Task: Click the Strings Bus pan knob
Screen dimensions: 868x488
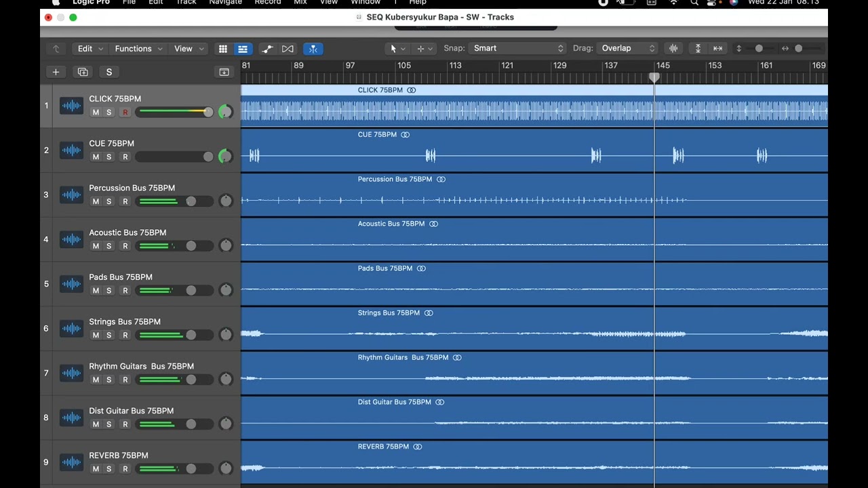Action: click(226, 335)
